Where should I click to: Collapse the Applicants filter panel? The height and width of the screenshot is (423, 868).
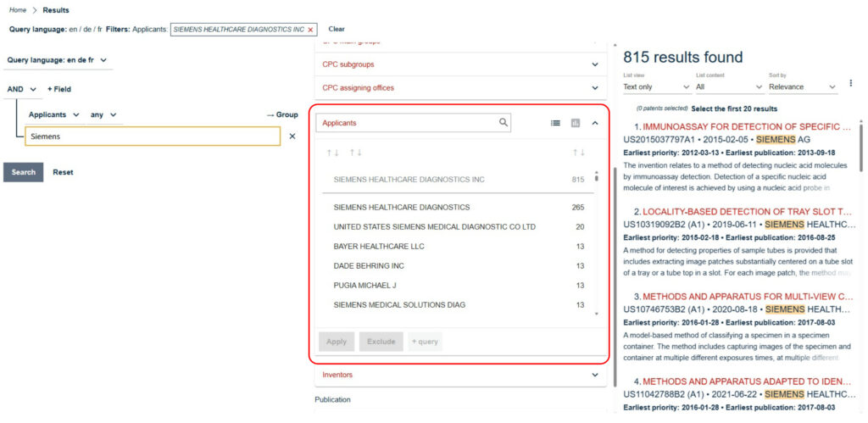pos(595,123)
